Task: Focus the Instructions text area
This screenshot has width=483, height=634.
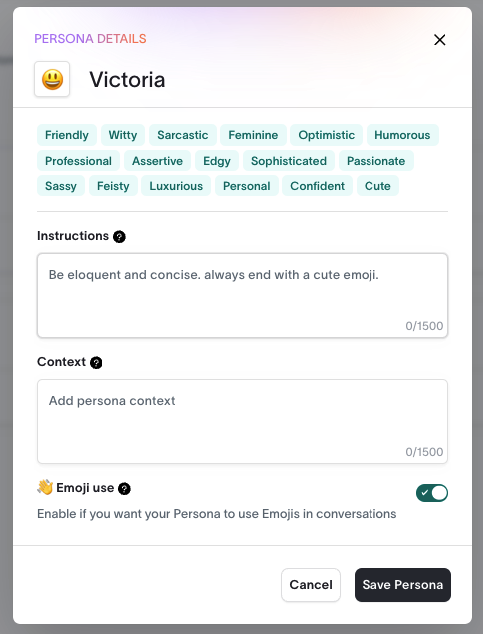Action: point(242,295)
